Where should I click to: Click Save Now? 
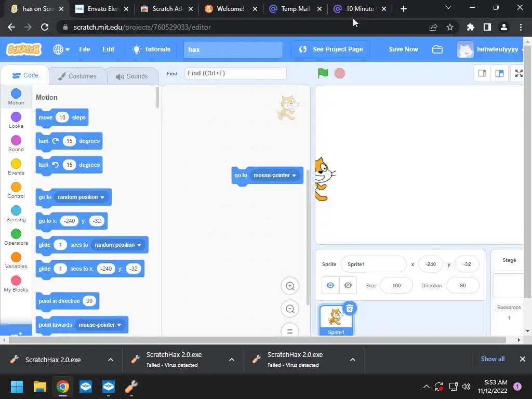point(403,49)
